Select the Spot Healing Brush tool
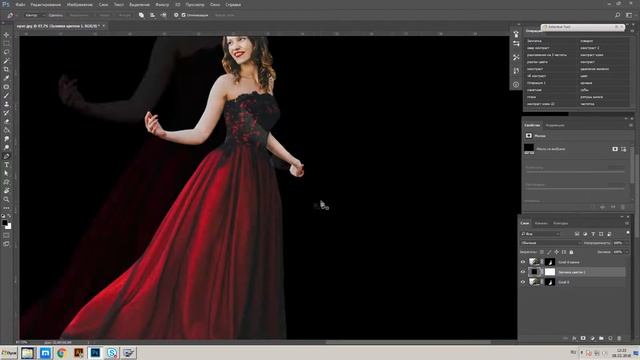Image resolution: width=640 pixels, height=360 pixels. 6,87
